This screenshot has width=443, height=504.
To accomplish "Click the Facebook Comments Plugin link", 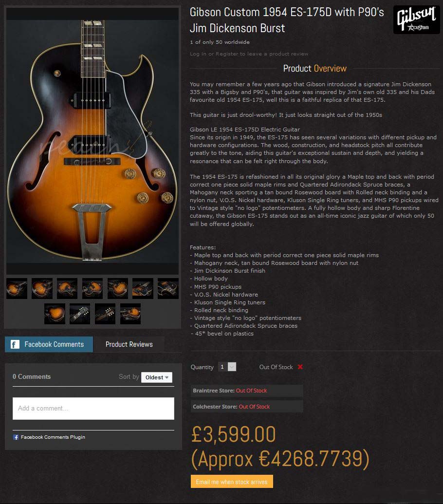I will tap(53, 437).
